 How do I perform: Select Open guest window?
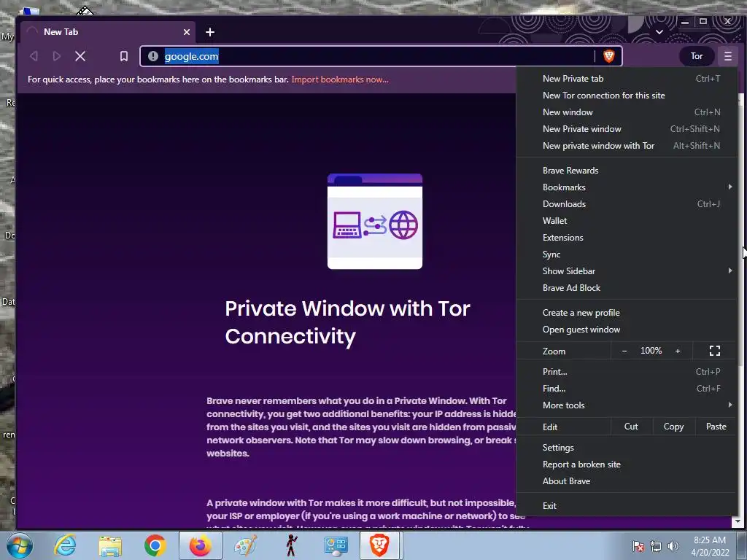[627, 330]
